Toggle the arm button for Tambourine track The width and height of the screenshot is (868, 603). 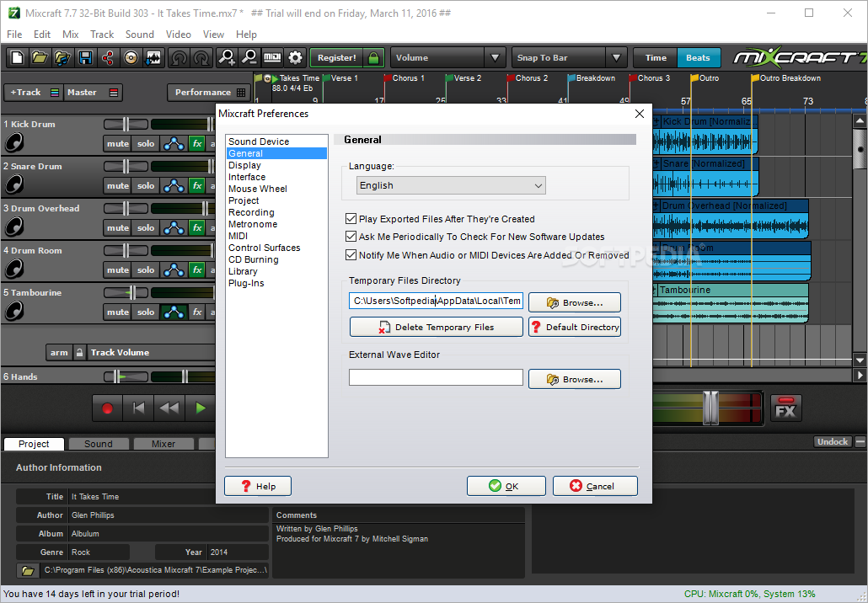pyautogui.click(x=59, y=352)
